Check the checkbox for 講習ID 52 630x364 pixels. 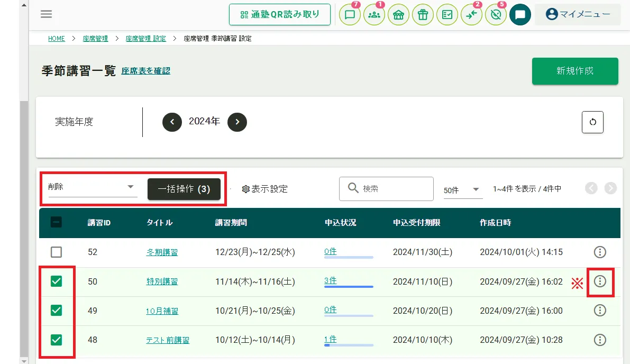coord(56,252)
